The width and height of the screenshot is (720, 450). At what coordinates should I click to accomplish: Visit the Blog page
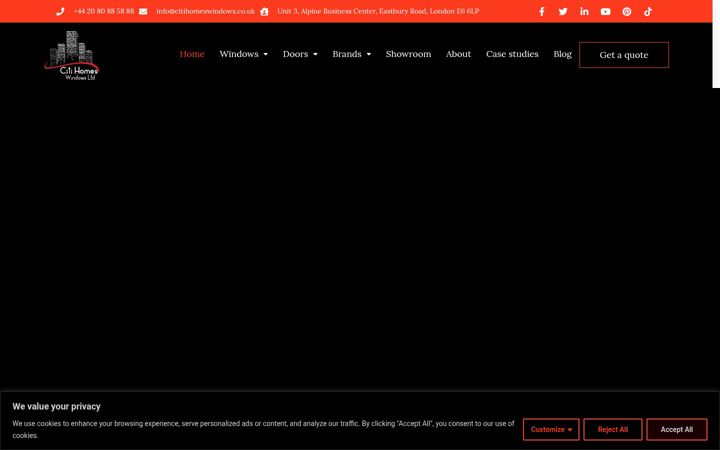click(562, 54)
